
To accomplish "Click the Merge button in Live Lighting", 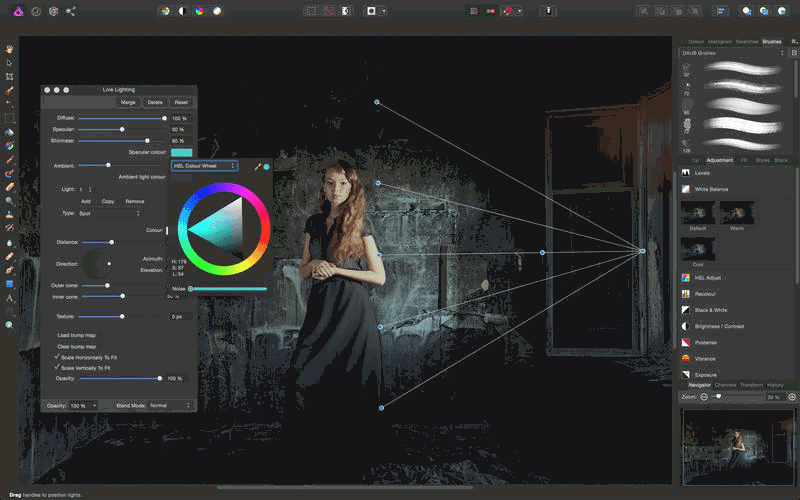I will tap(128, 102).
